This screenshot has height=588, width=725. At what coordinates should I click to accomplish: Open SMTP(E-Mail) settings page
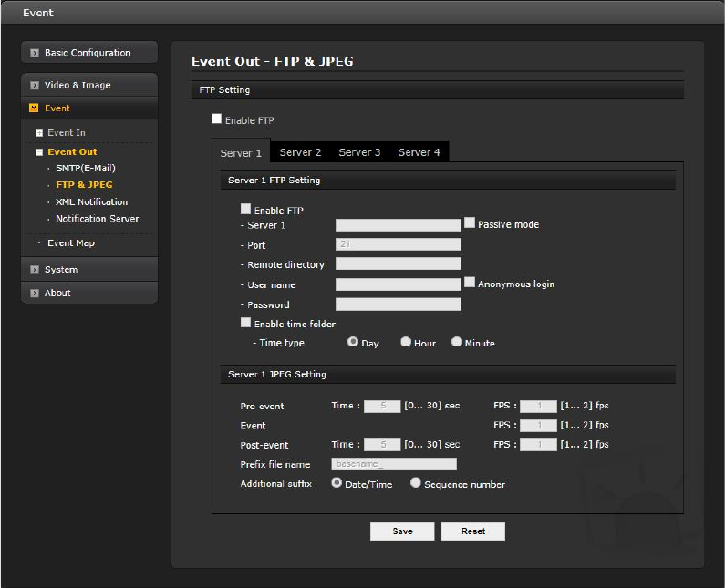pyautogui.click(x=85, y=169)
